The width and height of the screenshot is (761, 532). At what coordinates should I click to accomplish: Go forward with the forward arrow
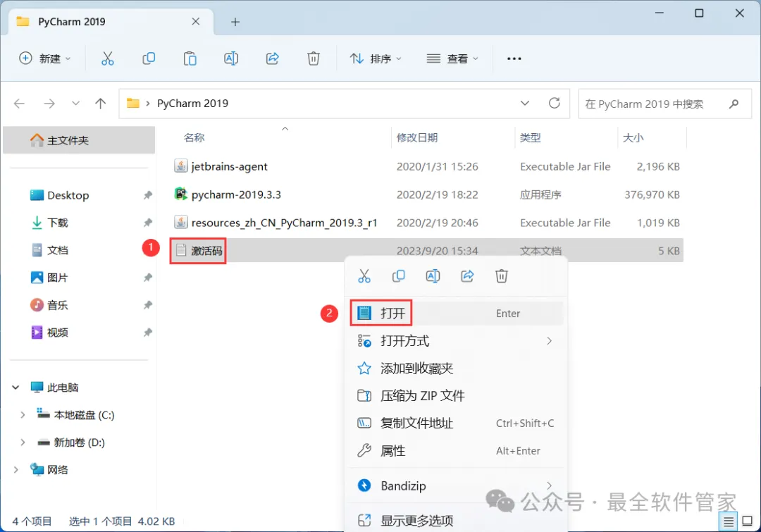click(49, 104)
